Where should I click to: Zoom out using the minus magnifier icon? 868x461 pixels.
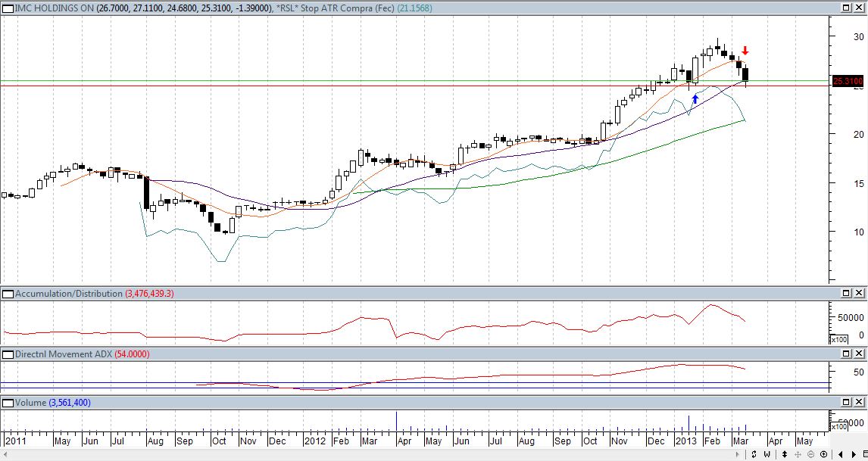tap(810, 454)
